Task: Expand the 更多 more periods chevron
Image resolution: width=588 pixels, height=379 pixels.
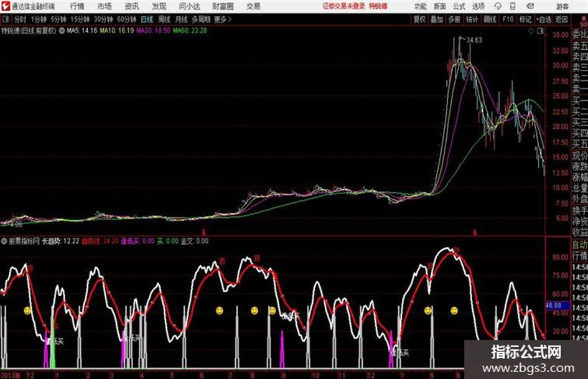Action: tap(223, 19)
